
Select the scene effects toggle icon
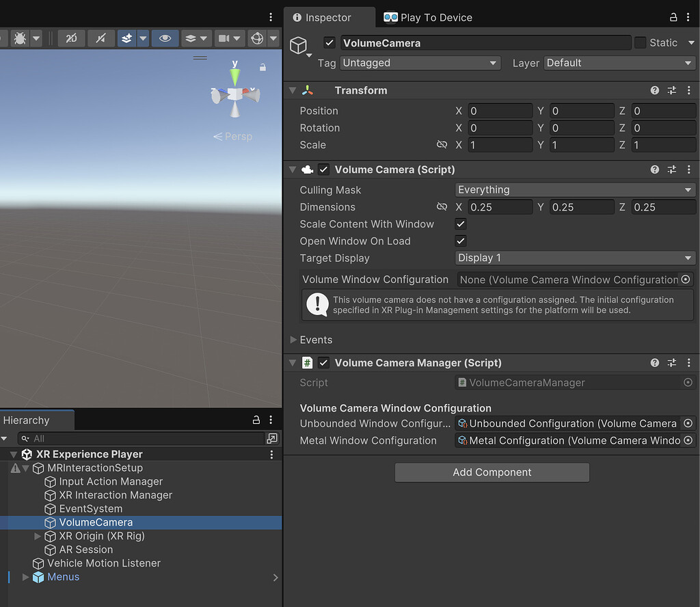pos(126,38)
